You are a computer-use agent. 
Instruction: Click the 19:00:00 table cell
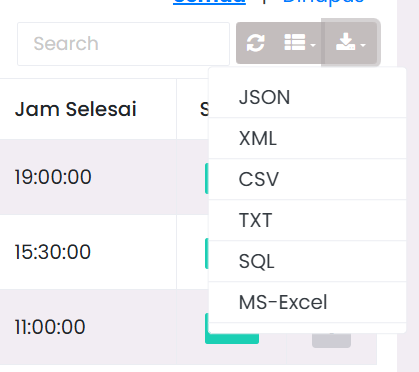[x=53, y=177]
